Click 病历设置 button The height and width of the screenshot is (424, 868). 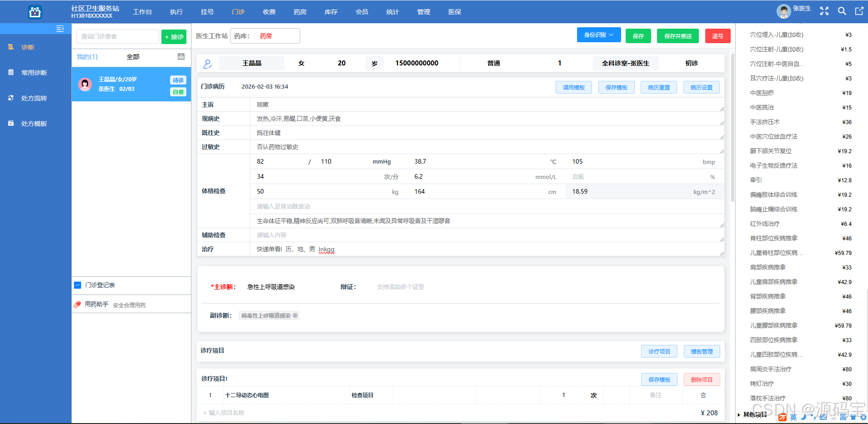[x=702, y=87]
